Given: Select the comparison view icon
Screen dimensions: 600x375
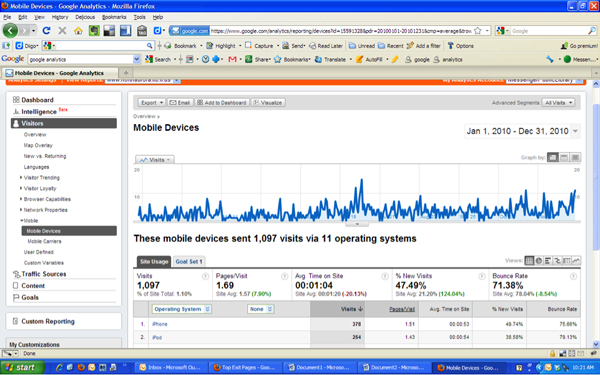Looking at the screenshot, I should 557,261.
